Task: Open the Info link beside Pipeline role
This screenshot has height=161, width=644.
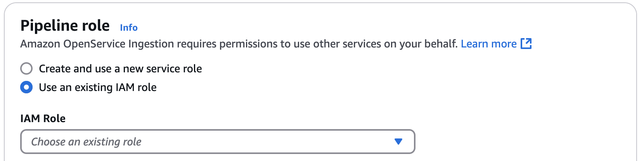Action: coord(129,28)
